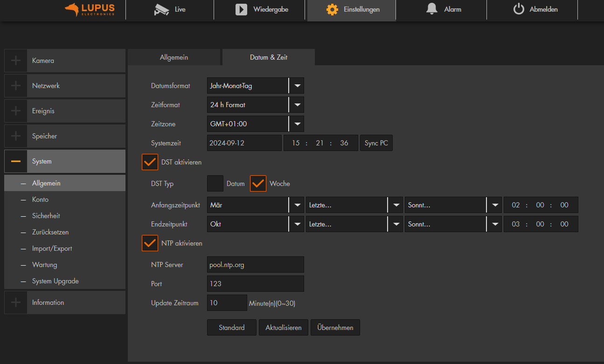Switch to the Allgemein tab

[x=174, y=57]
